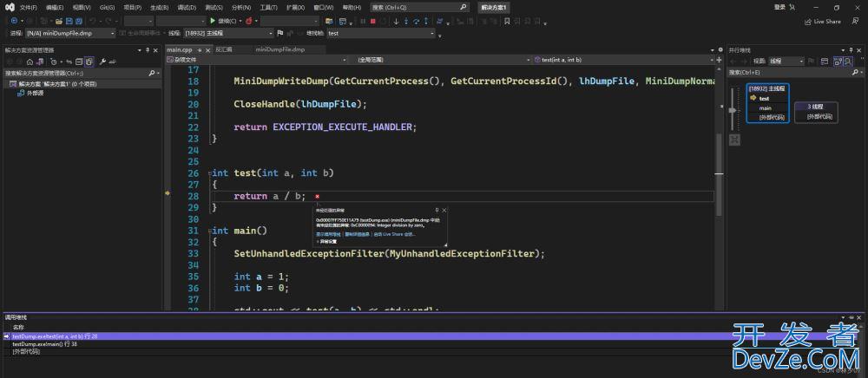The width and height of the screenshot is (868, 378).
Task: Click Solution Explorer's switch views icon
Action: (x=41, y=62)
